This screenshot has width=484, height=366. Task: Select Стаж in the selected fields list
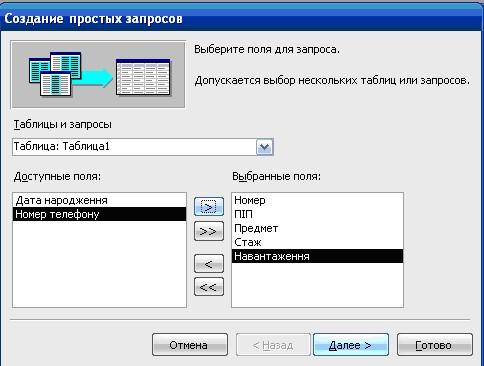point(317,242)
